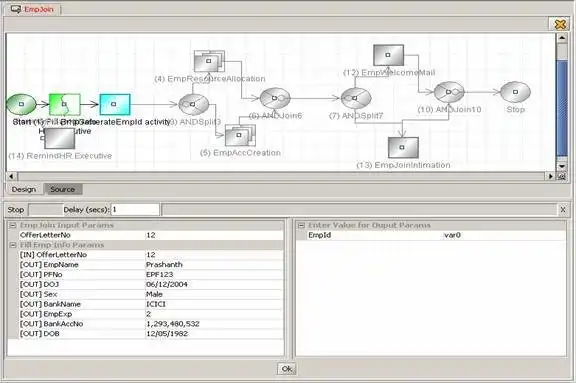The height and width of the screenshot is (383, 576).
Task: Click the (13) EmpJoinIntimation label
Action: 403,165
